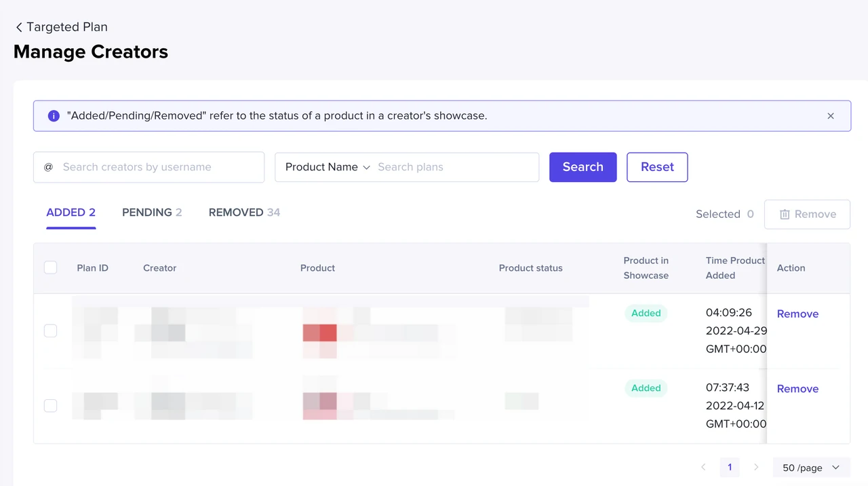Remove the creator added on 2022-04-12
Screen dimensions: 868x486
[797, 388]
